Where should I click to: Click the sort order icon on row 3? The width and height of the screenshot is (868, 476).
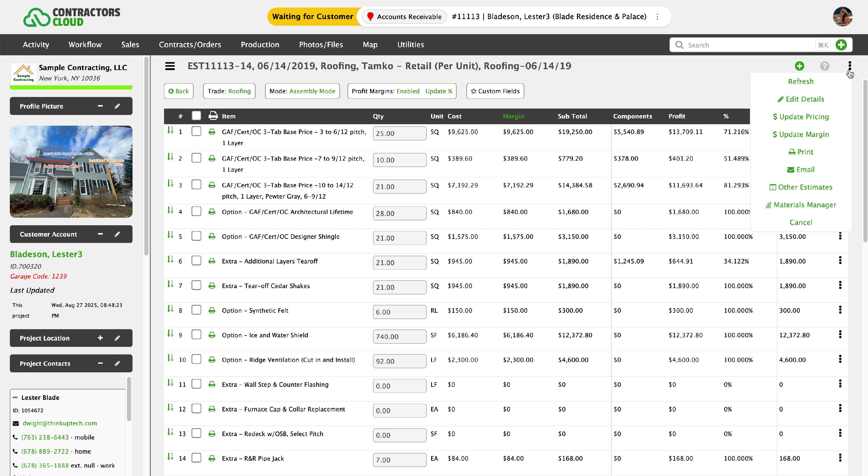170,183
